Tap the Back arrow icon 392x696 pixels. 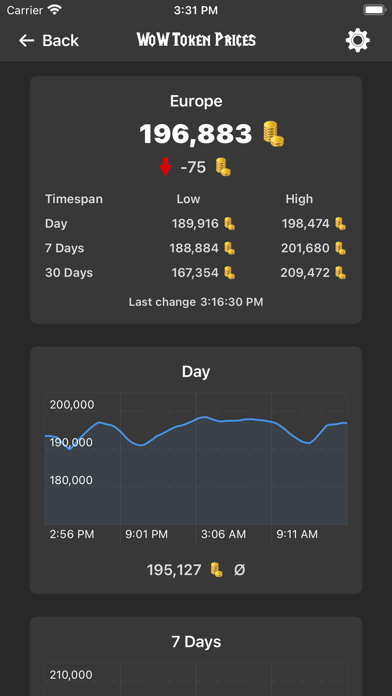(x=26, y=41)
